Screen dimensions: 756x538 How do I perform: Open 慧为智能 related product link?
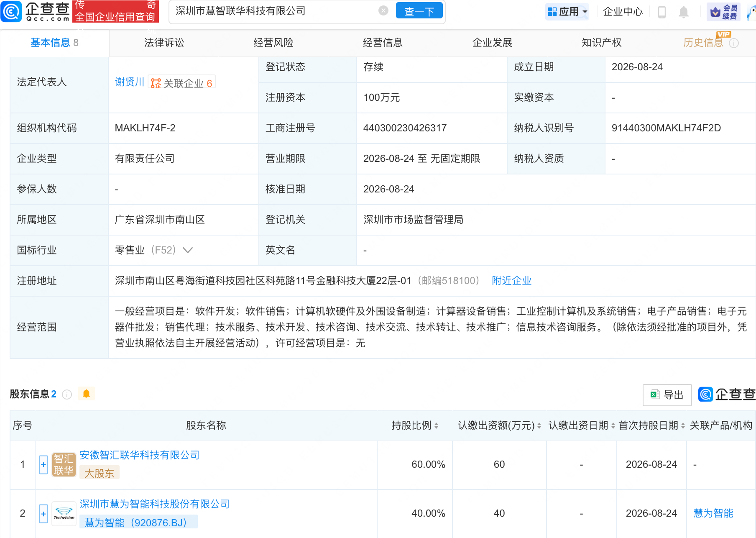coord(713,513)
